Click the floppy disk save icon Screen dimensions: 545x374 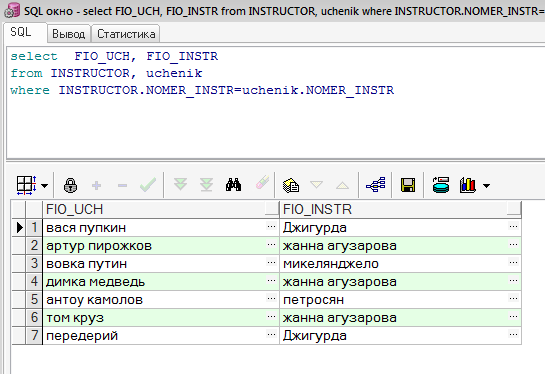coord(408,185)
